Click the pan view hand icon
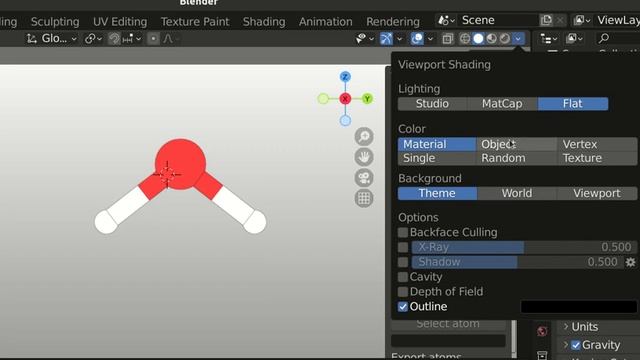 point(364,157)
